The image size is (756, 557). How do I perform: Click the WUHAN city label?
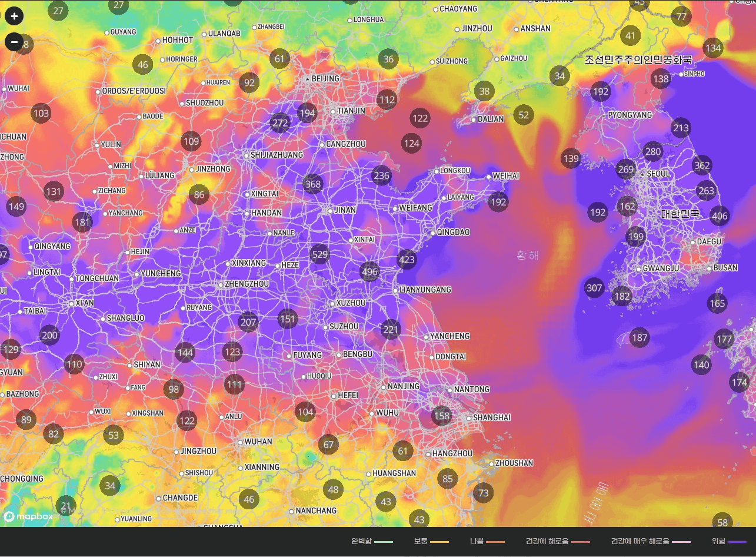(x=258, y=441)
